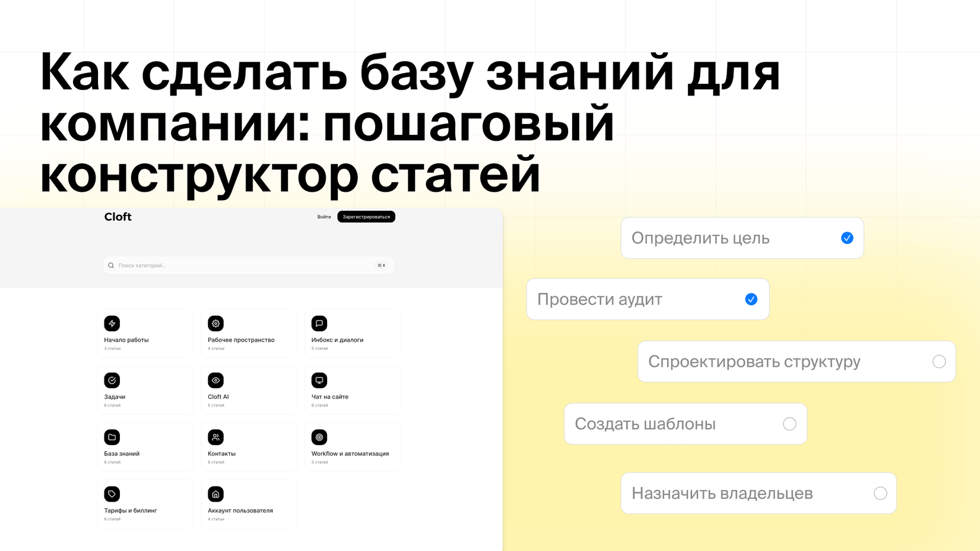Click the Создать шаблоны step text

[x=645, y=424]
